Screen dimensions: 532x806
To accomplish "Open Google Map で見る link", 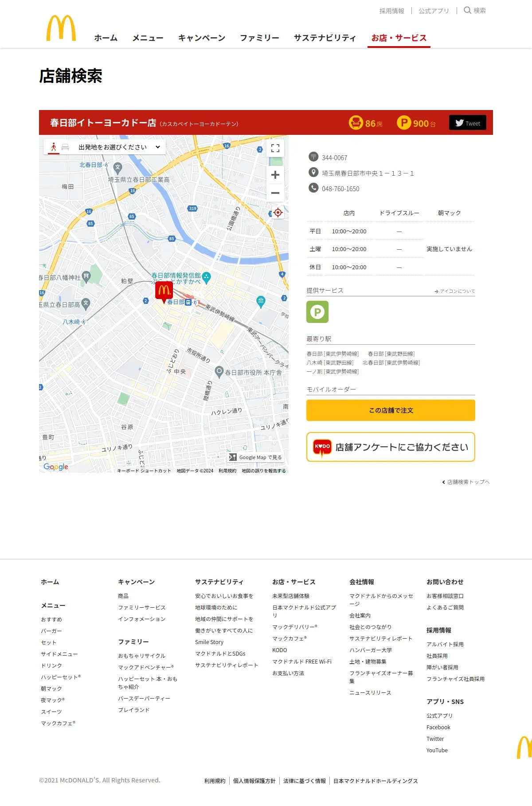I will coord(255,457).
